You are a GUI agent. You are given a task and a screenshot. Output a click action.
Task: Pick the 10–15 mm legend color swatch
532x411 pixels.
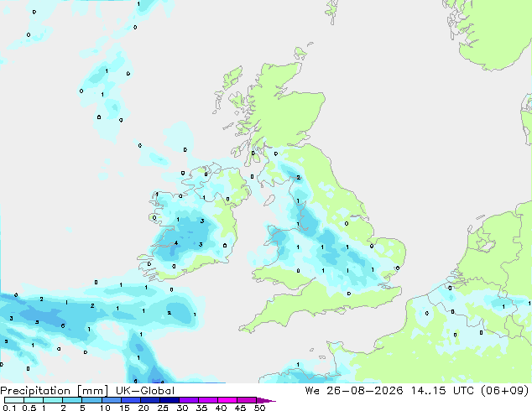pyautogui.click(x=111, y=400)
